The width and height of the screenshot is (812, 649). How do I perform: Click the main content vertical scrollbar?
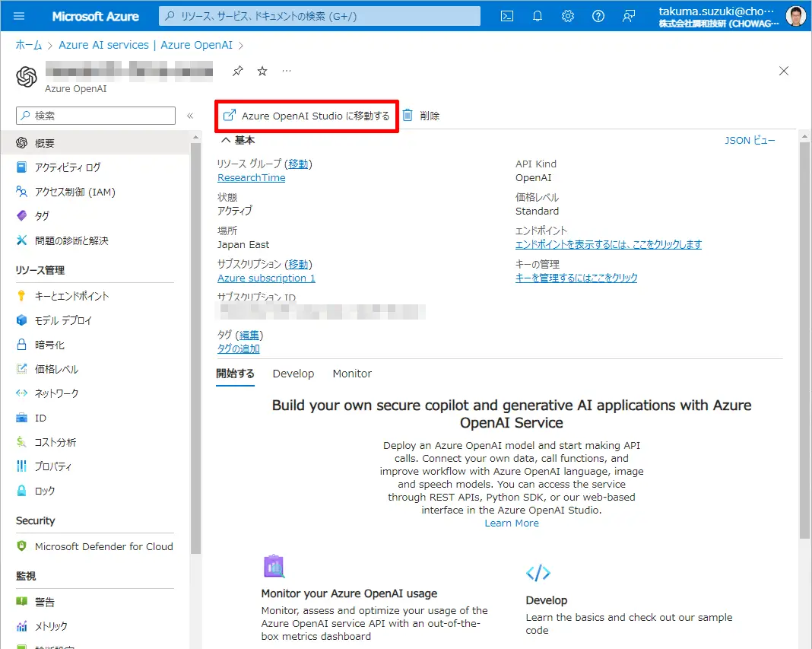tap(804, 339)
